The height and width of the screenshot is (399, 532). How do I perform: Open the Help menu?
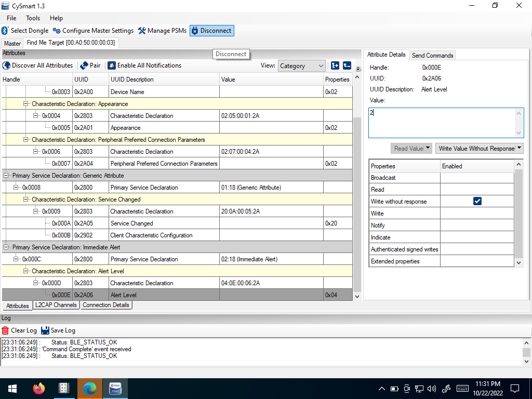click(x=56, y=18)
